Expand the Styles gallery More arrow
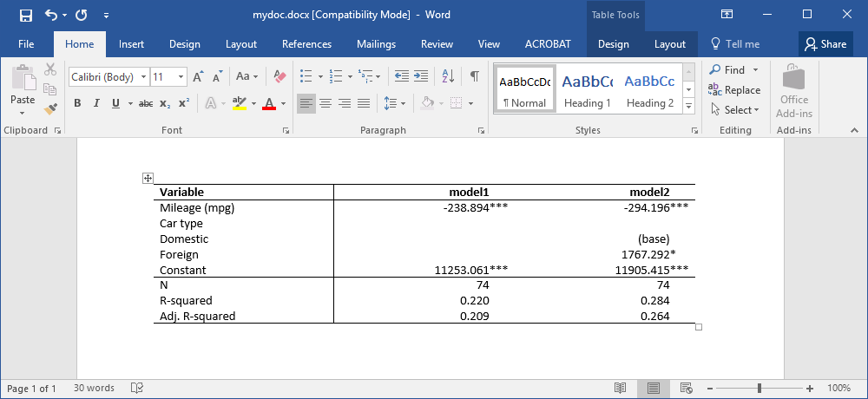The width and height of the screenshot is (868, 399). [x=688, y=105]
